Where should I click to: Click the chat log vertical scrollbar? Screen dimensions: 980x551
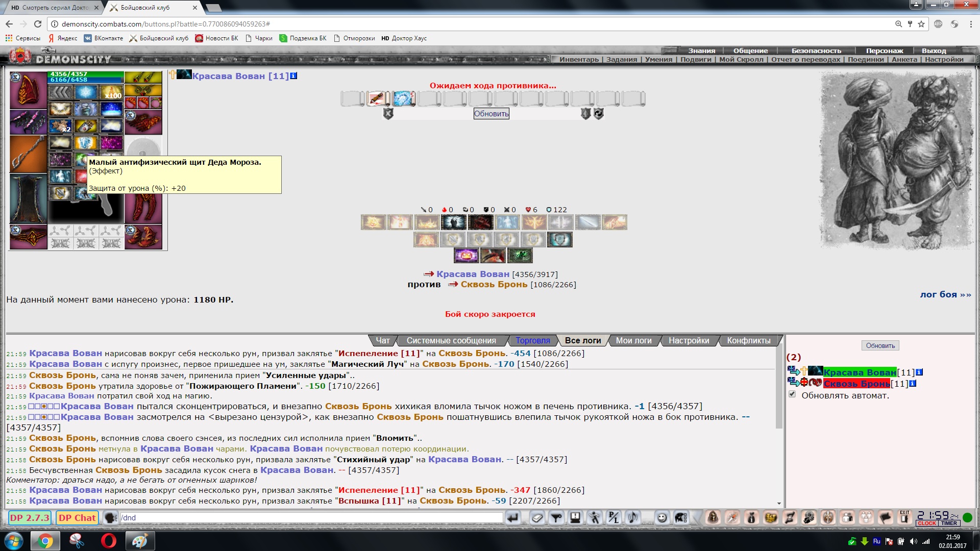tap(779, 427)
